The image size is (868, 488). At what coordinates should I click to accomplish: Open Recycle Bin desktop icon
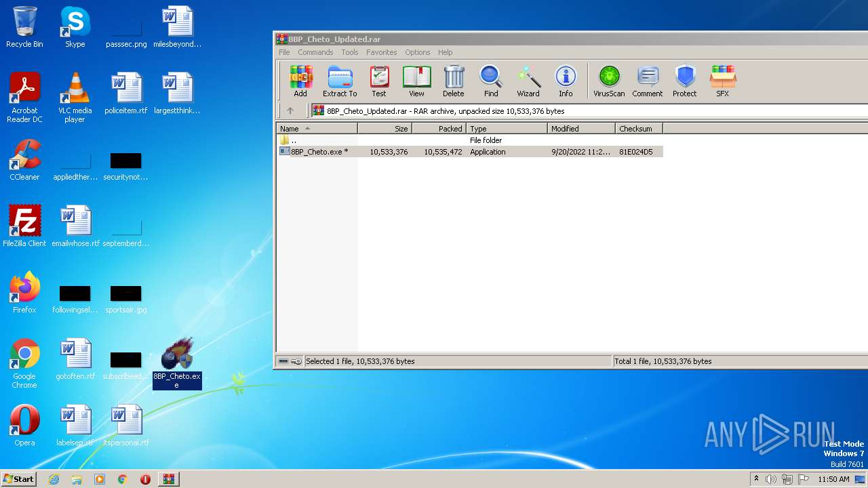tap(24, 27)
